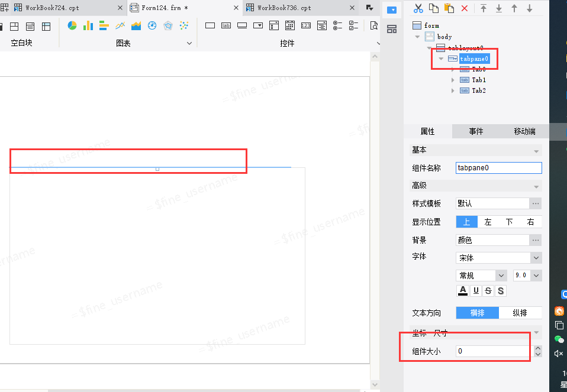This screenshot has width=567, height=392.
Task: Toggle shadow font style
Action: pos(501,290)
